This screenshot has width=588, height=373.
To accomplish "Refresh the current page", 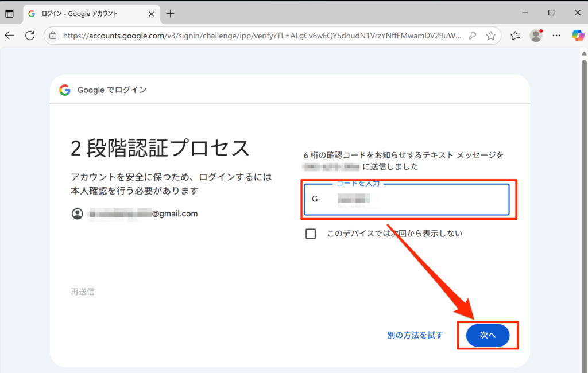I will coord(30,36).
